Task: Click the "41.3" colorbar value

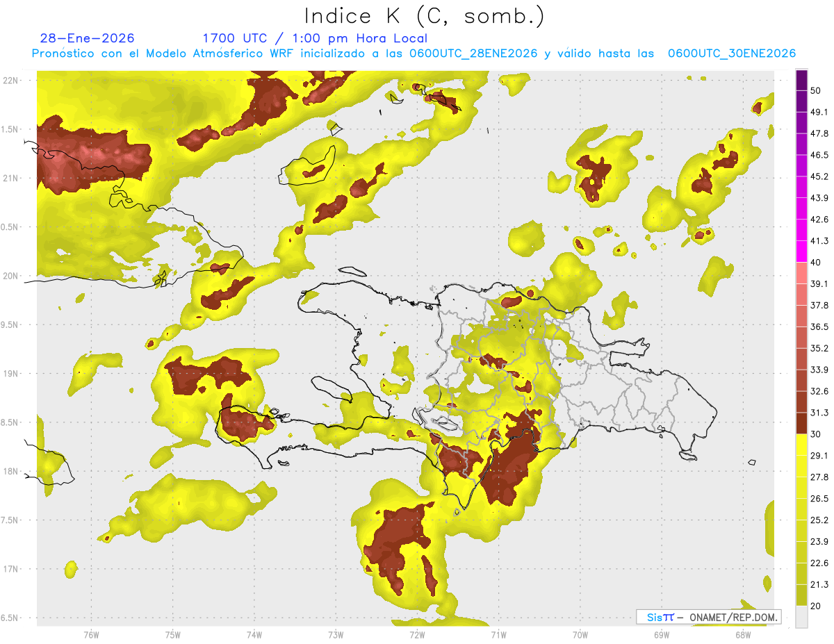Action: pos(819,241)
